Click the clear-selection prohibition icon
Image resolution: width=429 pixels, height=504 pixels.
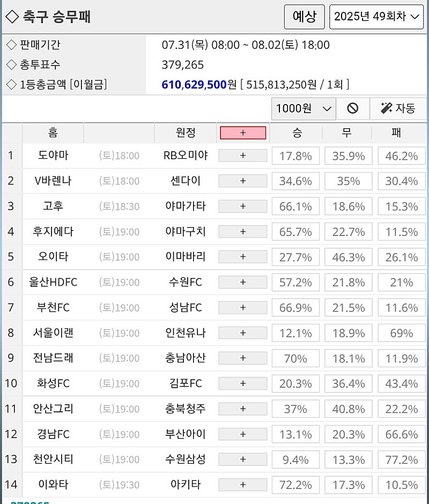click(353, 108)
